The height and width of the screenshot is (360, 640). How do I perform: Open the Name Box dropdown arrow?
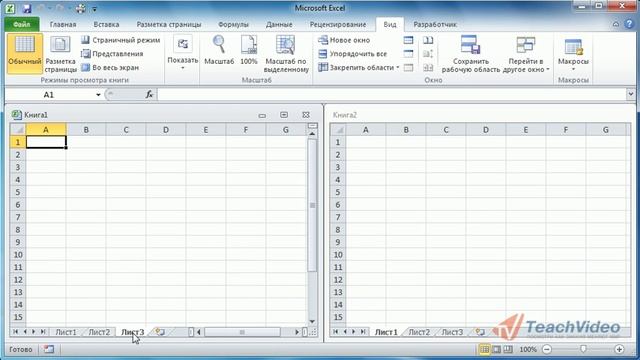(x=98, y=95)
